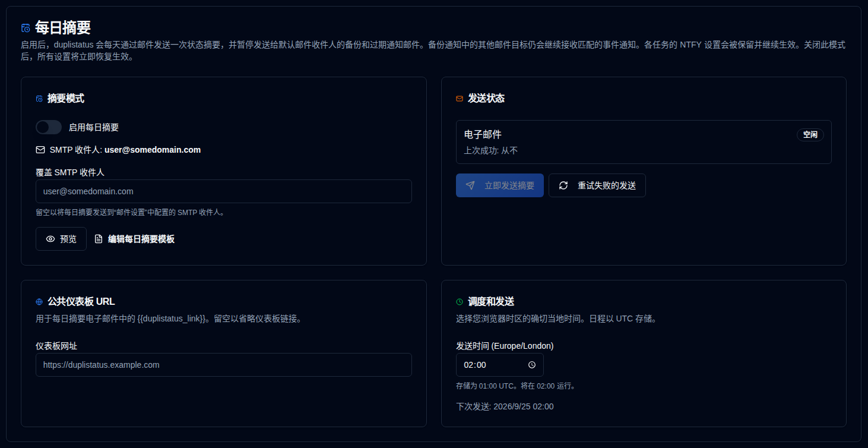Click the 上次成功: 从不 text

coord(491,151)
